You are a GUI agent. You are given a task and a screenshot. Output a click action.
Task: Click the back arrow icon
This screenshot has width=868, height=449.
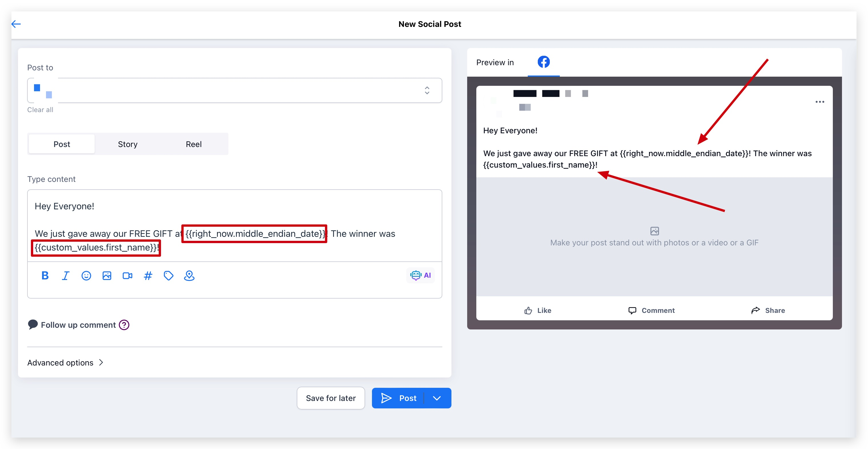click(x=16, y=24)
